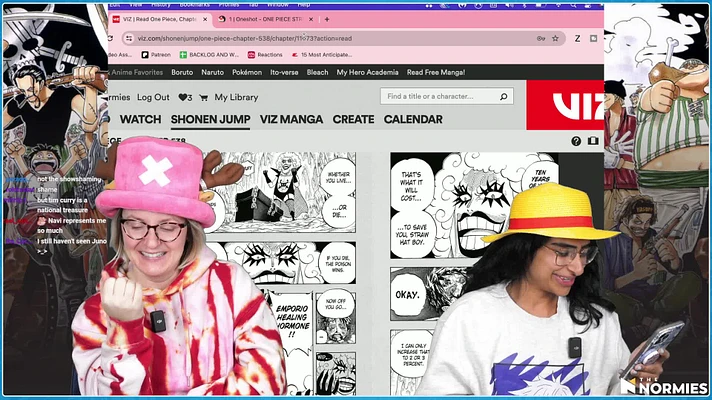Click the Boruto link
Screen dimensions: 712x400
(x=182, y=72)
